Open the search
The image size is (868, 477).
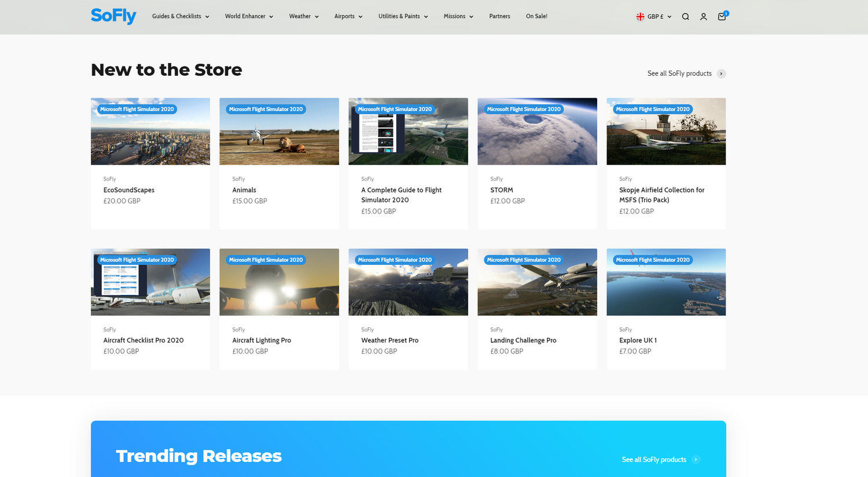pos(685,16)
